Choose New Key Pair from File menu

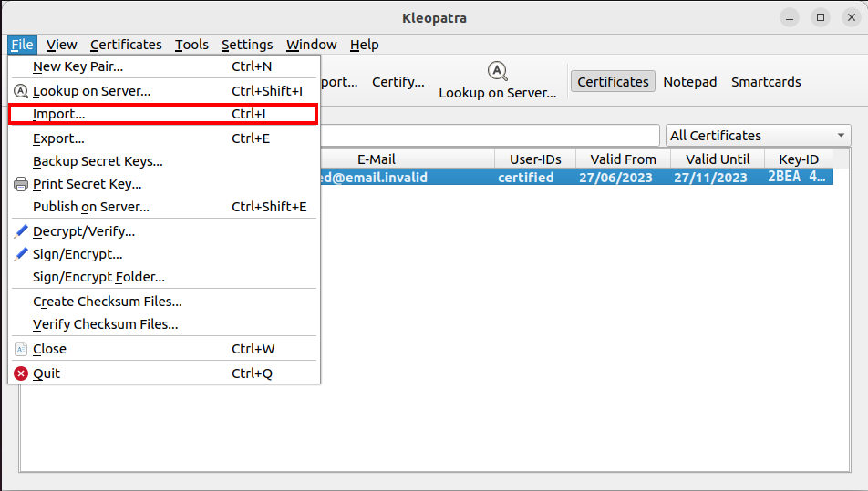164,66
